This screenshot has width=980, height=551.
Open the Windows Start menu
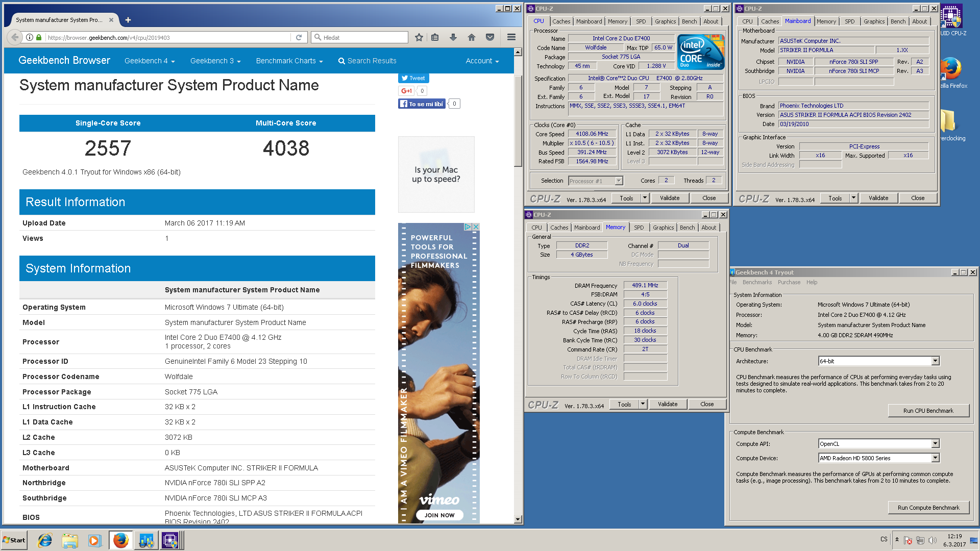[14, 540]
